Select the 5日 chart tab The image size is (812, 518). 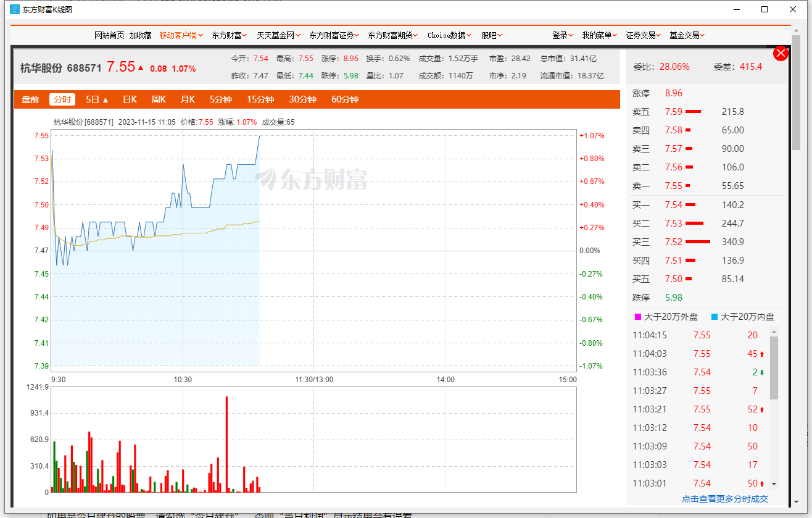tap(97, 99)
